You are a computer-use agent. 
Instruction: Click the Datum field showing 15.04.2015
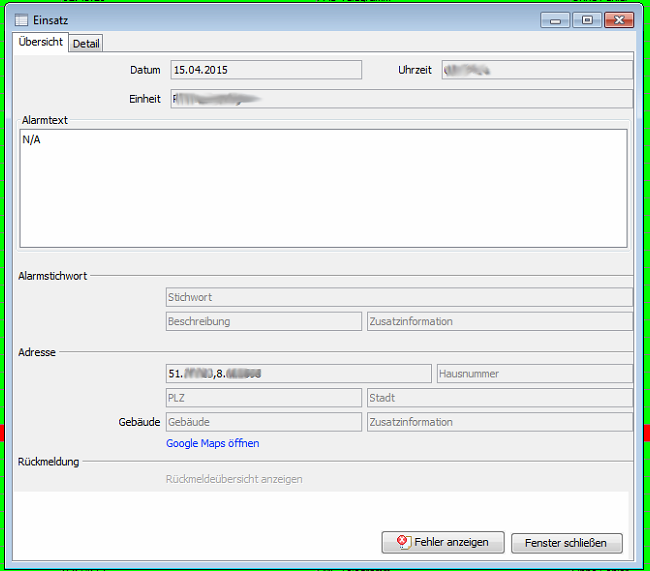click(265, 70)
